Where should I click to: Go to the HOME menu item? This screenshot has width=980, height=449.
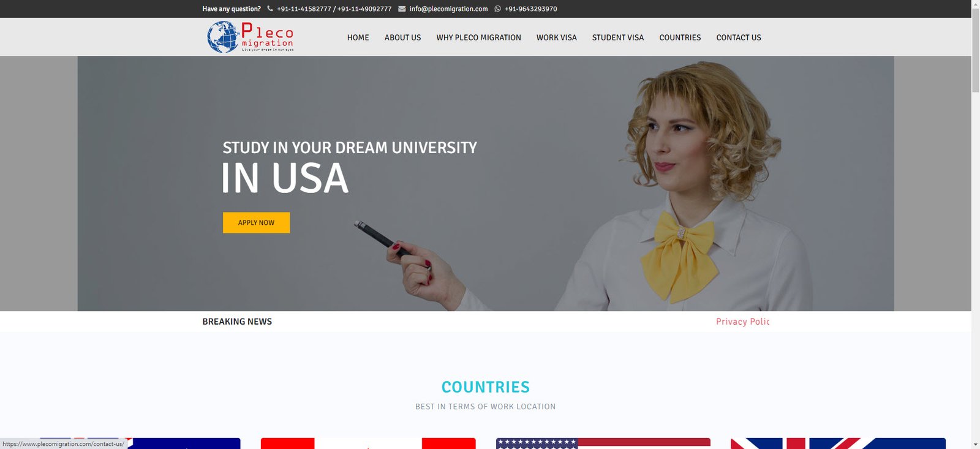point(358,37)
